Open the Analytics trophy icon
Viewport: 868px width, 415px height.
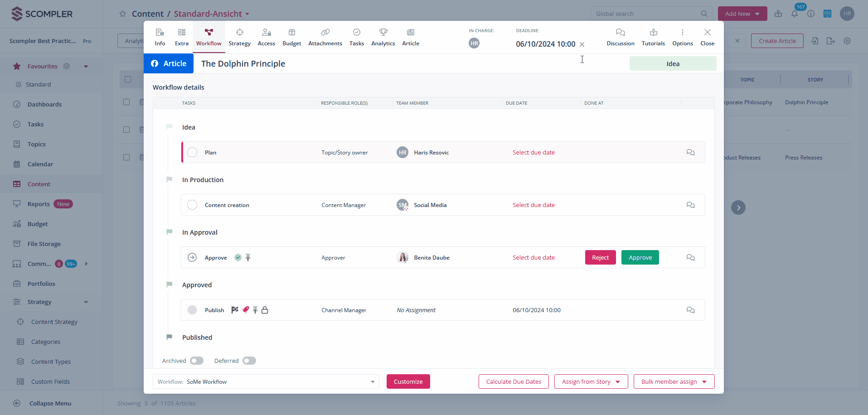pos(383,33)
